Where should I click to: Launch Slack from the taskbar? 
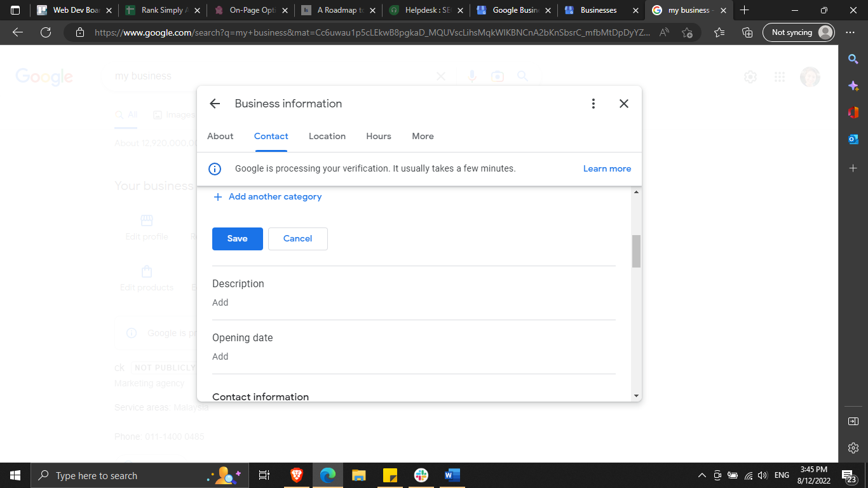pos(421,475)
